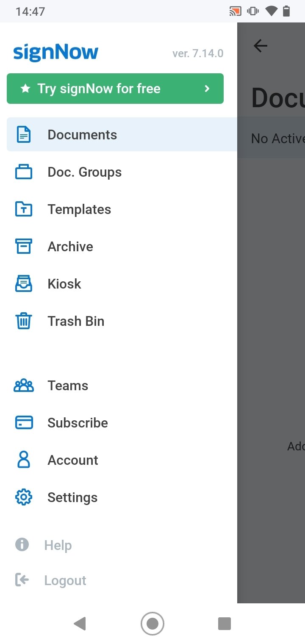Click the Templates folder icon
The height and width of the screenshot is (644, 305).
point(24,209)
